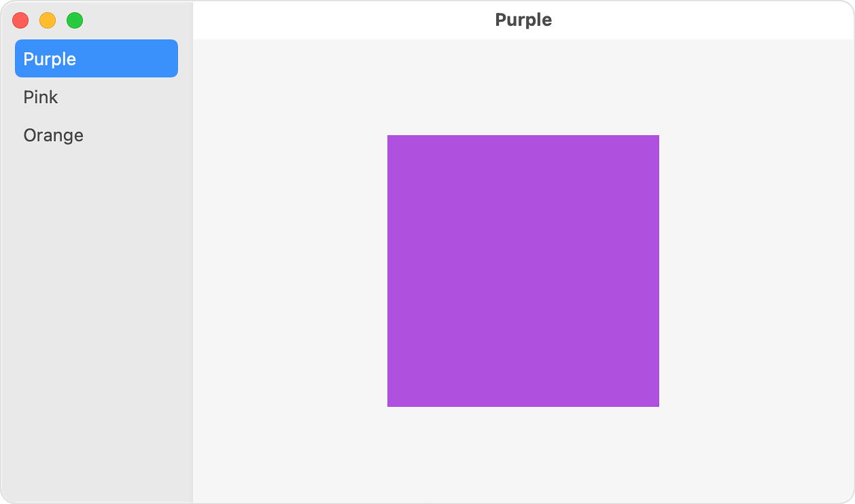The height and width of the screenshot is (504, 855).
Task: Click the gray area left of the purple square
Action: tap(290, 271)
